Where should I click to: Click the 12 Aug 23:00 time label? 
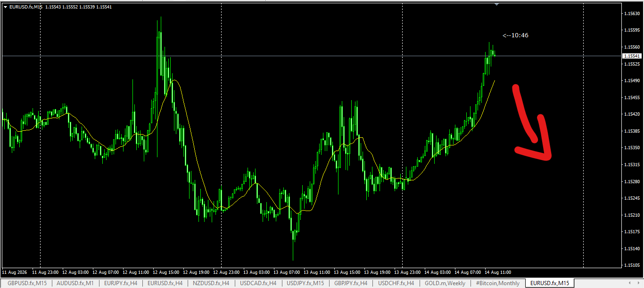[x=226, y=272]
